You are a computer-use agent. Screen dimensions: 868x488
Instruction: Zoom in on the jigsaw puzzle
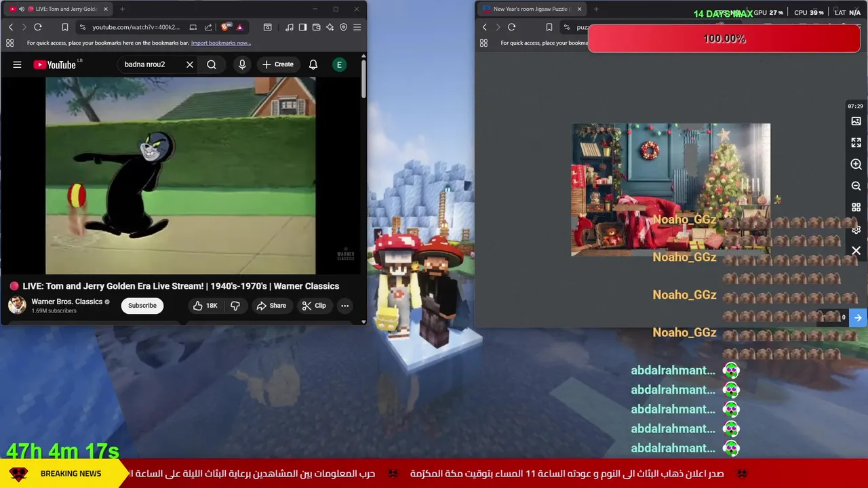click(x=856, y=164)
